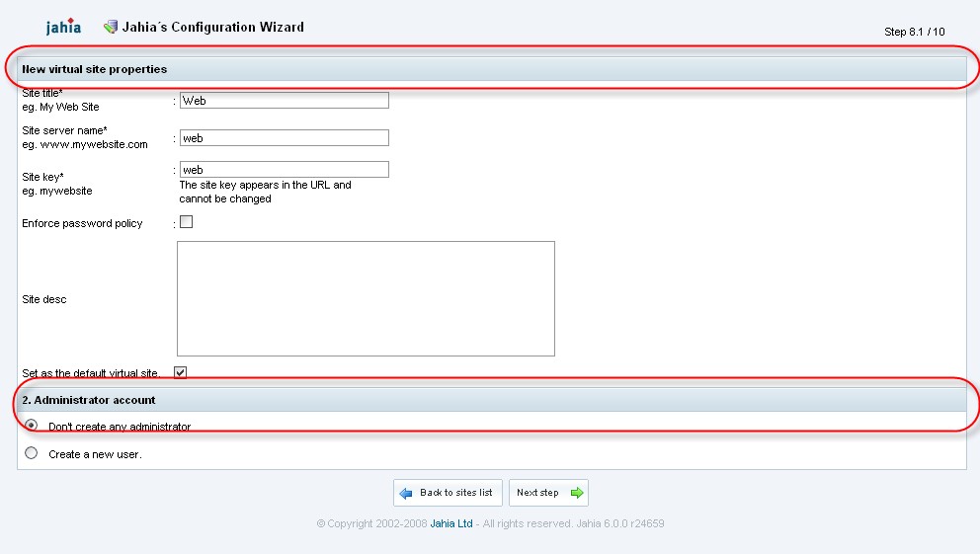Click Back to sites list button
Image resolution: width=980 pixels, height=554 pixels.
tap(448, 493)
